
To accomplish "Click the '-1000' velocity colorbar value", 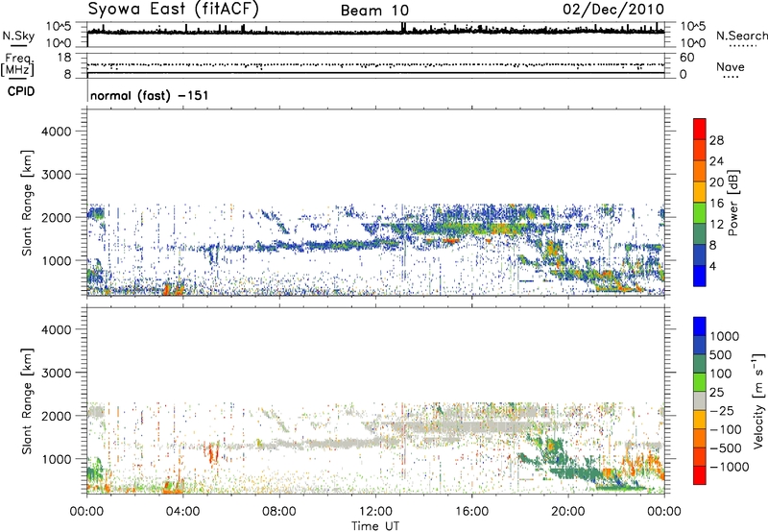I will (730, 467).
